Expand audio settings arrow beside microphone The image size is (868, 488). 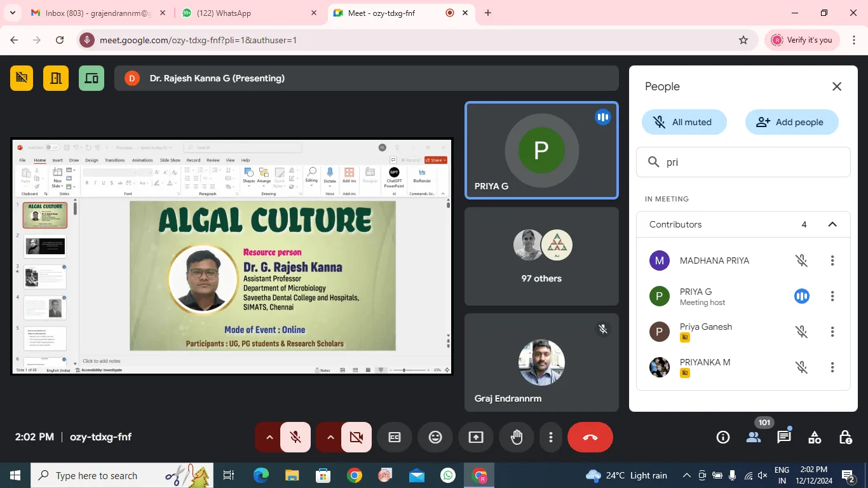click(269, 437)
